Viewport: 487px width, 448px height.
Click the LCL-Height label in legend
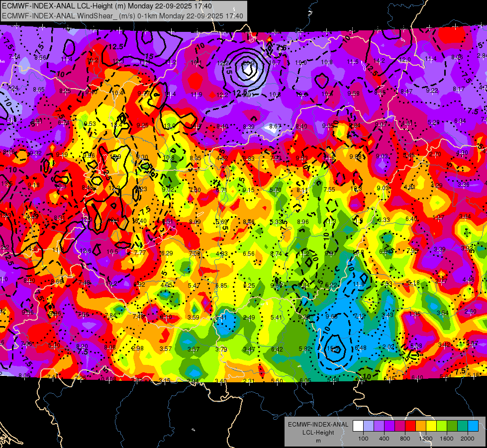coord(318,433)
